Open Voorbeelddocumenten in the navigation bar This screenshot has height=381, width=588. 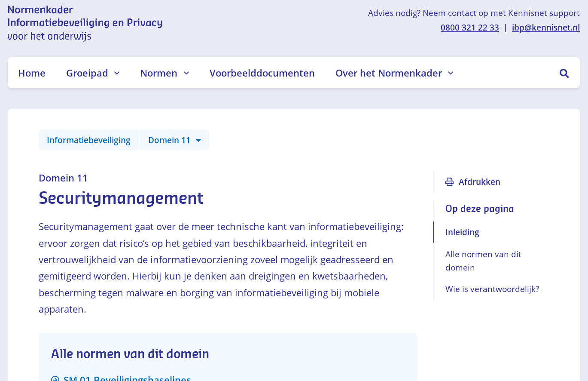262,73
